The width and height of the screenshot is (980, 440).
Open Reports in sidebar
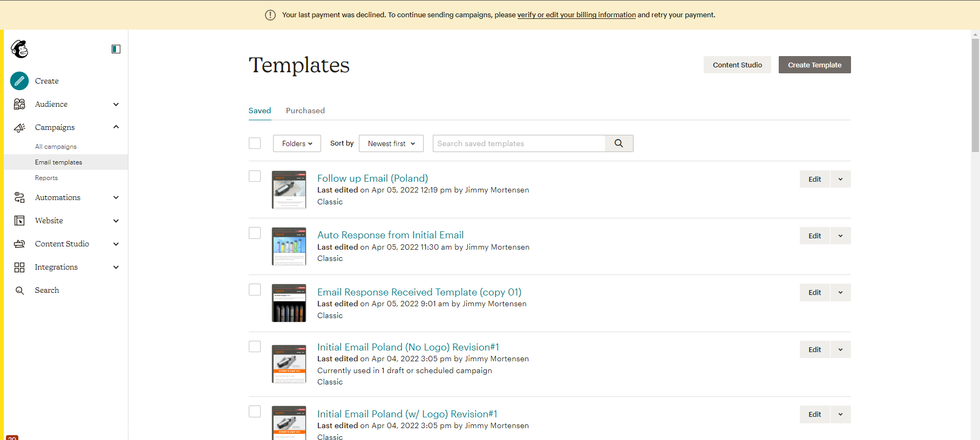[x=46, y=178]
